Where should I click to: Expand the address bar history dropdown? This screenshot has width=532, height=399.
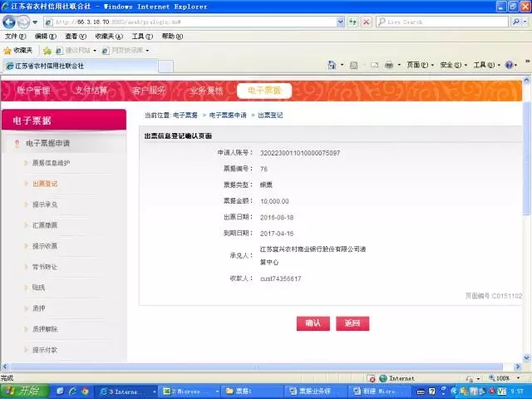pyautogui.click(x=341, y=22)
